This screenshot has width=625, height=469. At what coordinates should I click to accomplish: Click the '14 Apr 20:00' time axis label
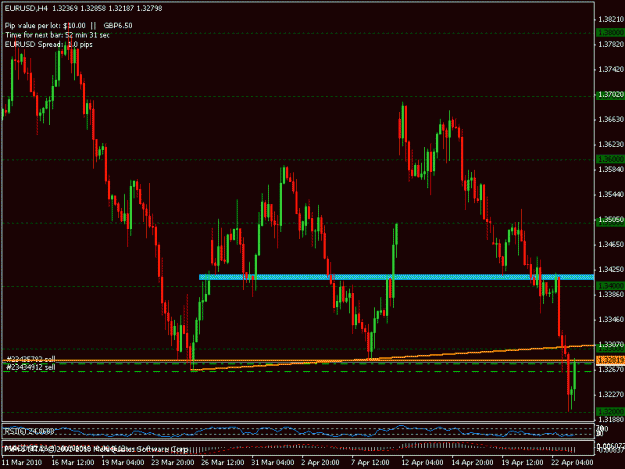click(472, 463)
